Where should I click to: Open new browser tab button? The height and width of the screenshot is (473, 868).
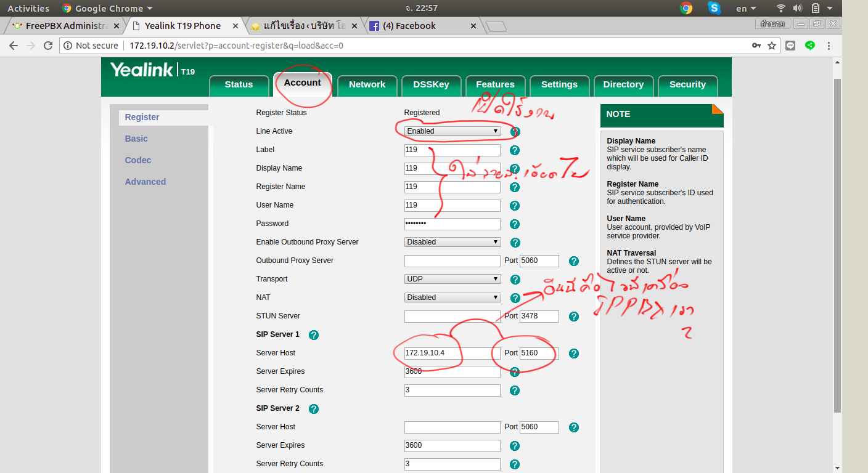click(x=496, y=26)
